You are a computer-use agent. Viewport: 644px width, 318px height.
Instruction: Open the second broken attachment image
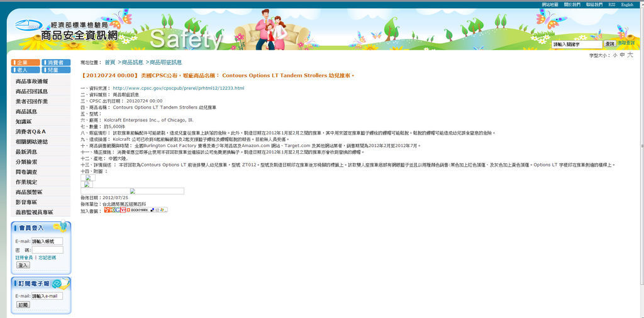coord(87,184)
